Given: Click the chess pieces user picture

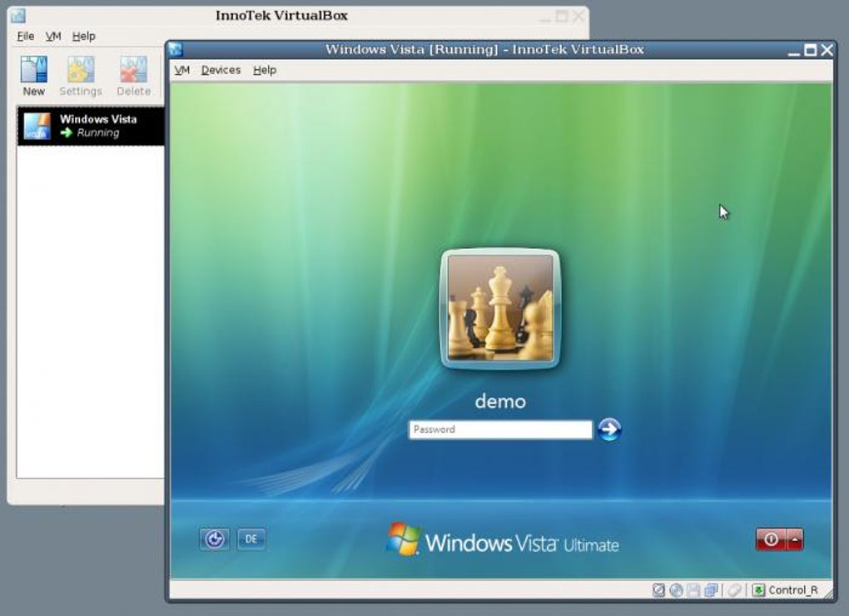Looking at the screenshot, I should (500, 309).
